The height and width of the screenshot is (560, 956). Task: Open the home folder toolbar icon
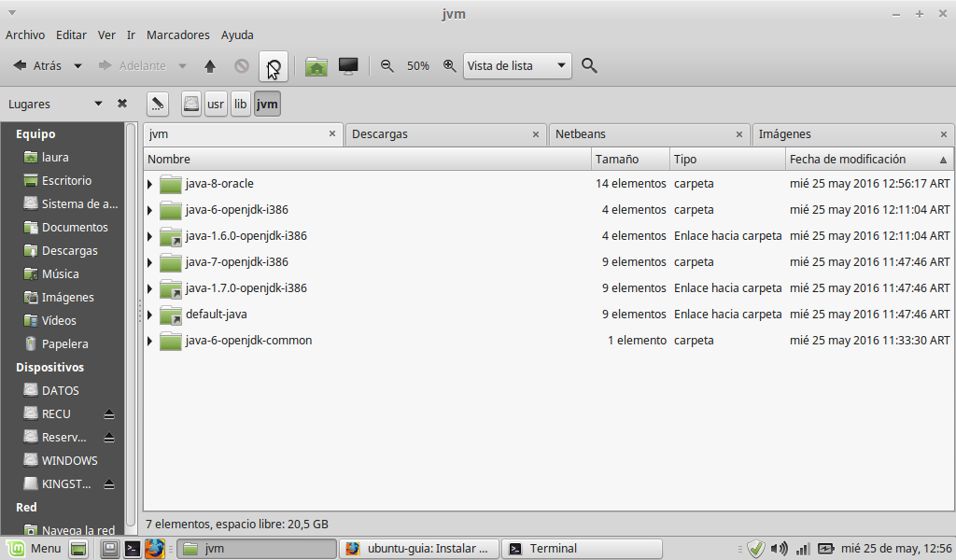pos(316,66)
